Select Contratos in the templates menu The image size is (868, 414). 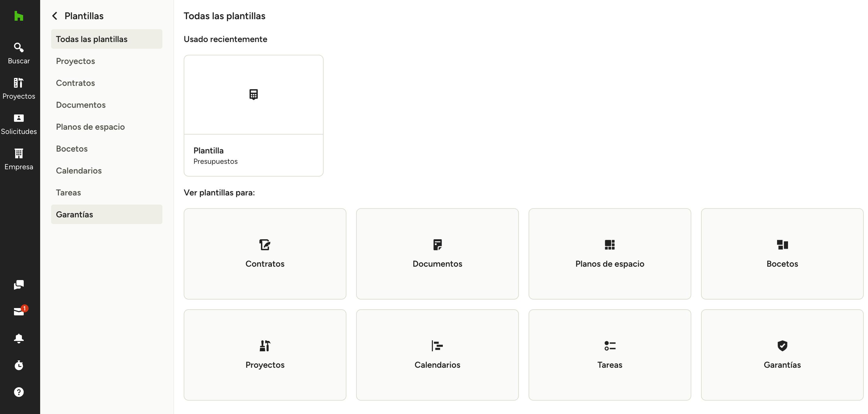point(106,83)
